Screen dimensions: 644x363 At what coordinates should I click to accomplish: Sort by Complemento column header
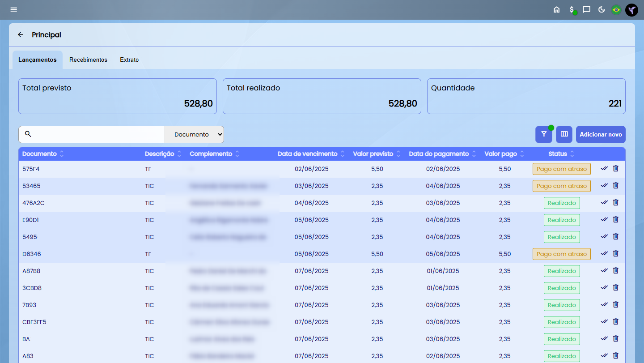[x=215, y=154]
